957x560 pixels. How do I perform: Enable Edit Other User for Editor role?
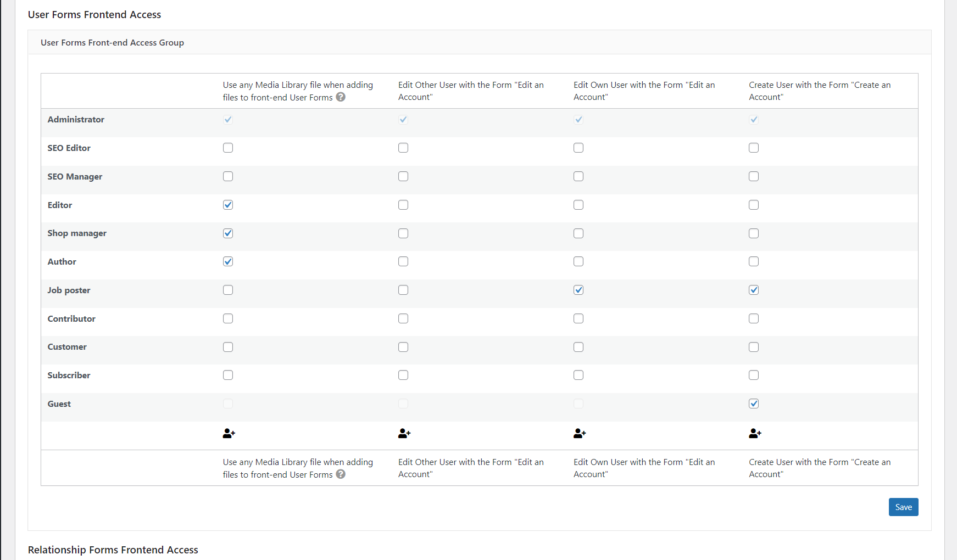pos(403,205)
